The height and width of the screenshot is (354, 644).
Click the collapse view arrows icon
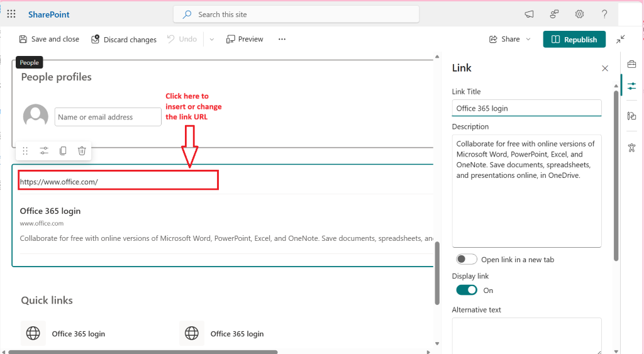pos(621,40)
